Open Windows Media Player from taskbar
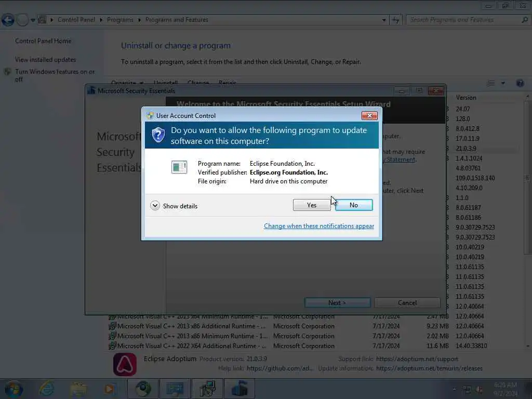Image resolution: width=532 pixels, height=399 pixels. [x=110, y=389]
